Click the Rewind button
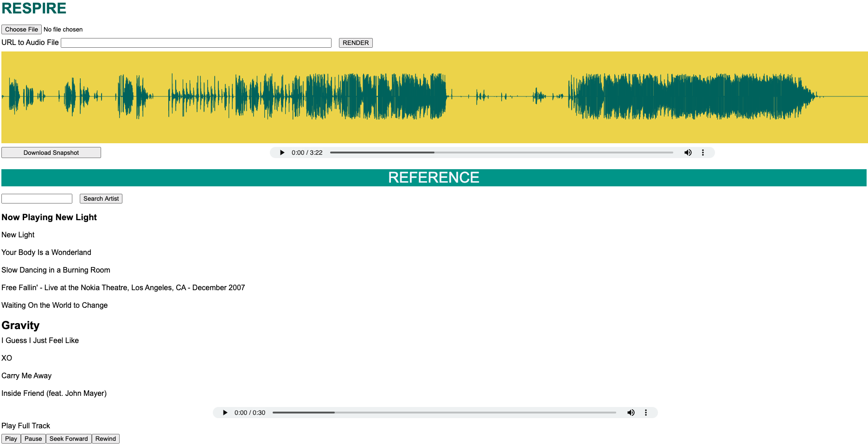 point(106,439)
